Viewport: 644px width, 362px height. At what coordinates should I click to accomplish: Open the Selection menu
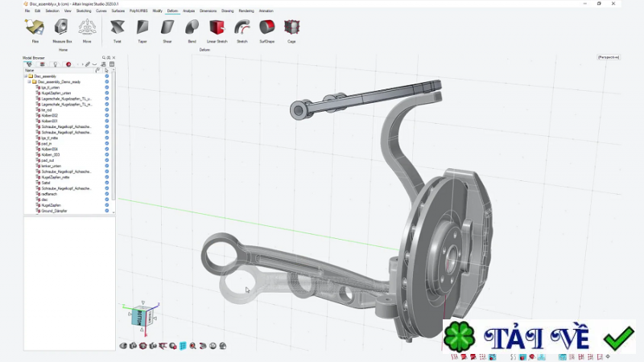52,11
